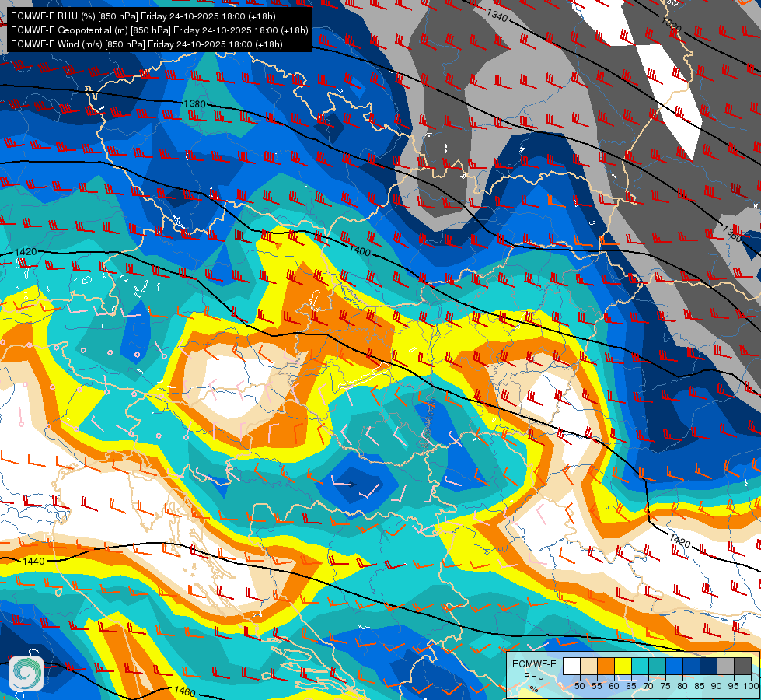Click the 1440 geopotential contour label
Viewport: 761px width, 700px height.
[33, 561]
